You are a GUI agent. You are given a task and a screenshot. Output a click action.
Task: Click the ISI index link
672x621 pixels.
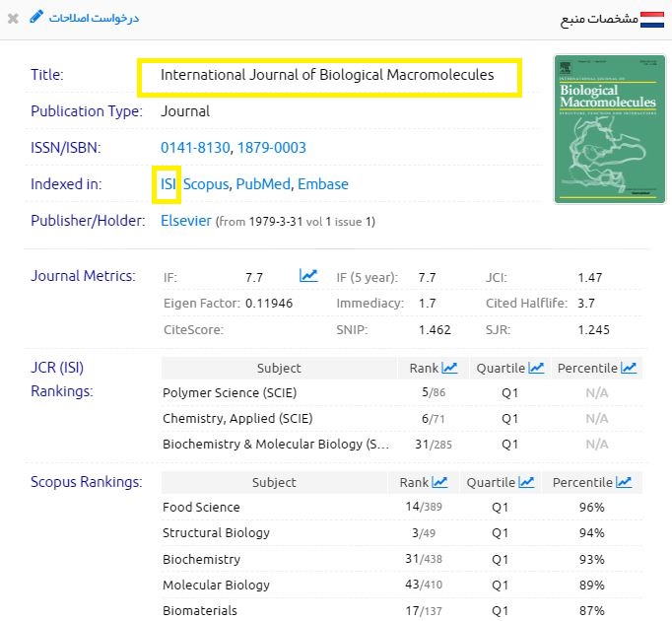[x=167, y=184]
